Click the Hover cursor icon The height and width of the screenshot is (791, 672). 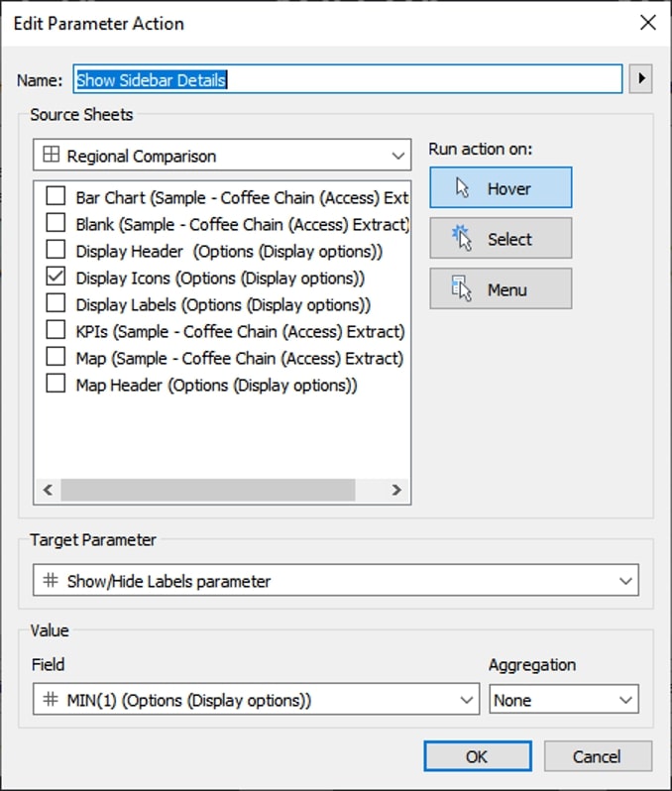click(x=462, y=187)
